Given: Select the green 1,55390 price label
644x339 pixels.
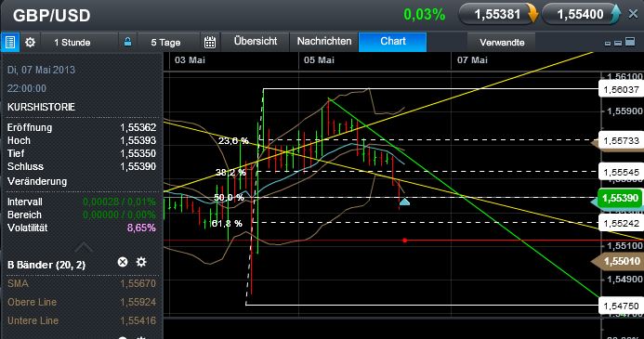Looking at the screenshot, I should pos(620,198).
